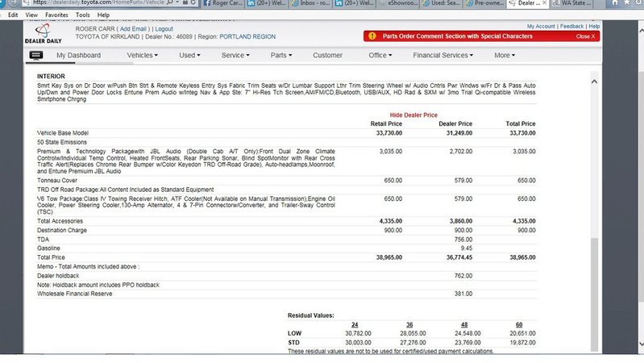This screenshot has width=644, height=363.
Task: Expand the Office dropdown menu
Action: 380,55
